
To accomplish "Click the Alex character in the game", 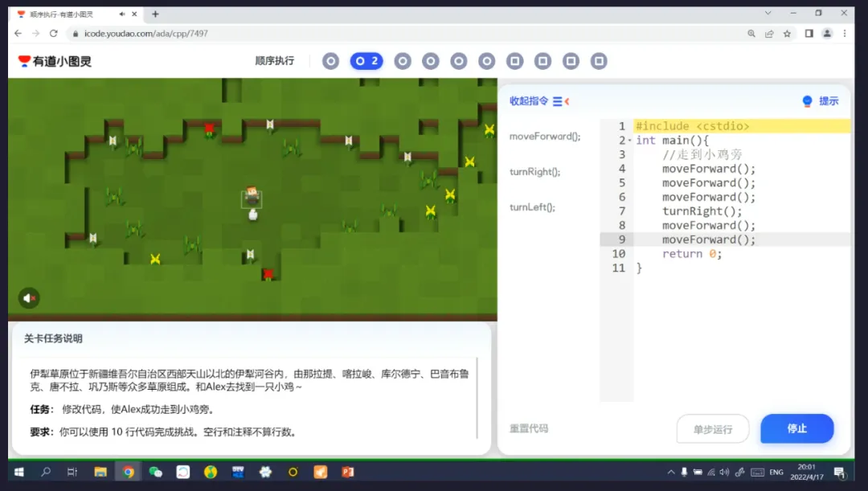I will point(252,197).
